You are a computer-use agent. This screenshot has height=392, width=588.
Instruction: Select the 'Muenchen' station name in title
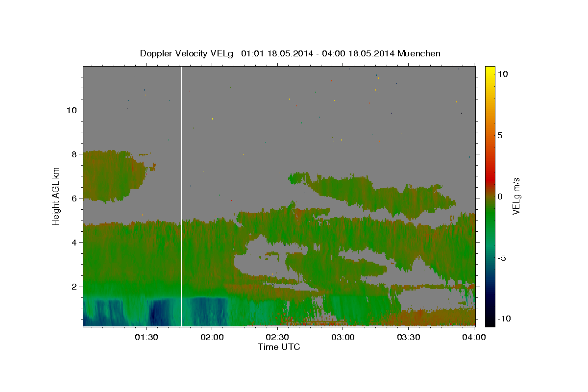pyautogui.click(x=419, y=53)
